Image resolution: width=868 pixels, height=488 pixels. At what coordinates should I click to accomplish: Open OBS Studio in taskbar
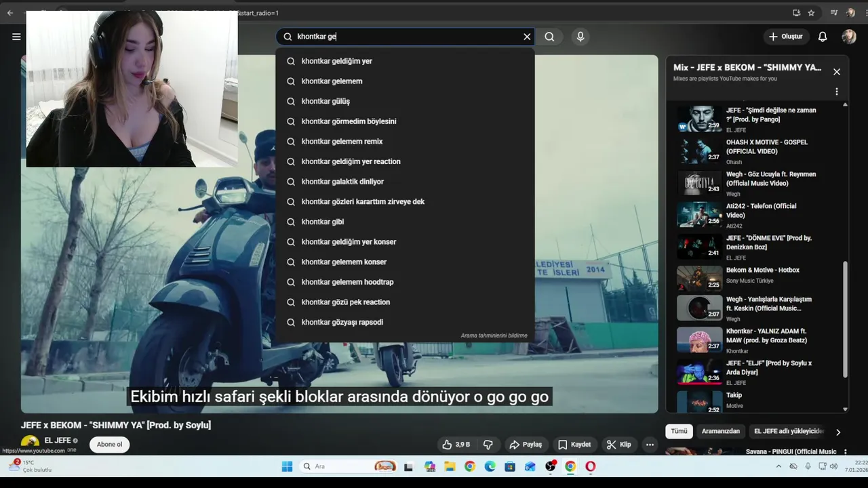click(551, 466)
